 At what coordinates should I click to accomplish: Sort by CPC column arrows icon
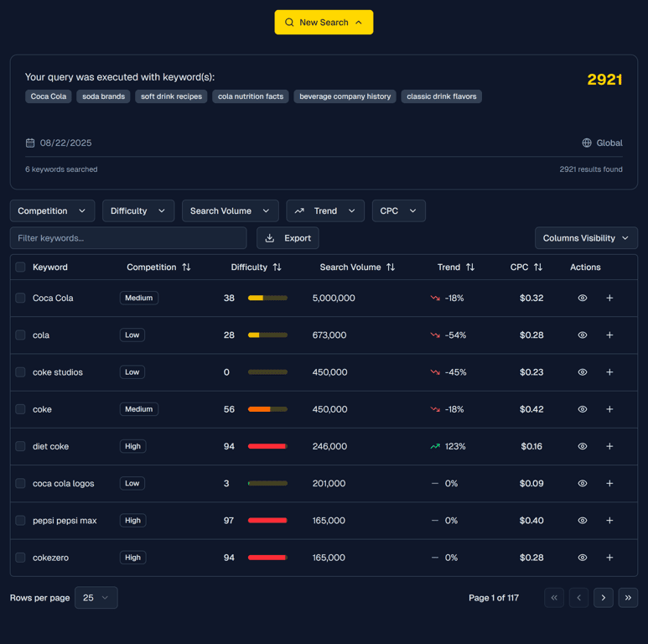tap(538, 267)
